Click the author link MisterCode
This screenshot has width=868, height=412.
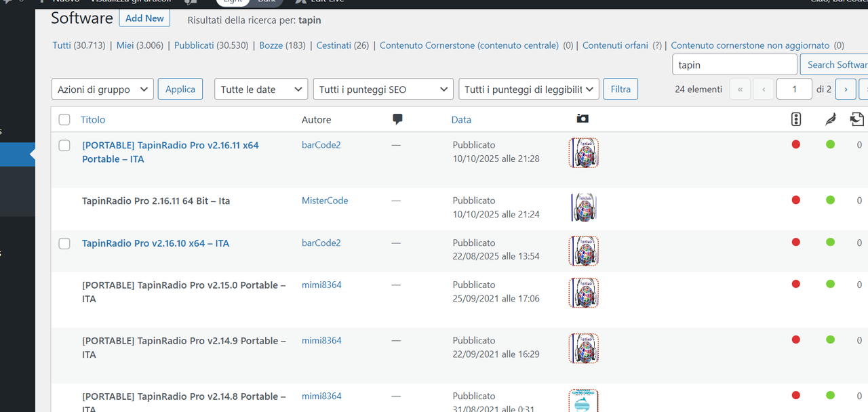pyautogui.click(x=325, y=201)
